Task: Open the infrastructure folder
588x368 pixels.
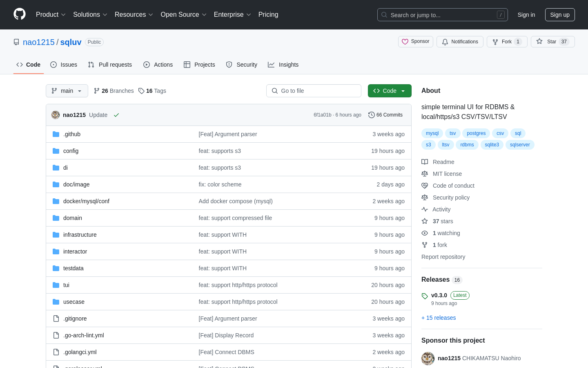Action: tap(80, 235)
